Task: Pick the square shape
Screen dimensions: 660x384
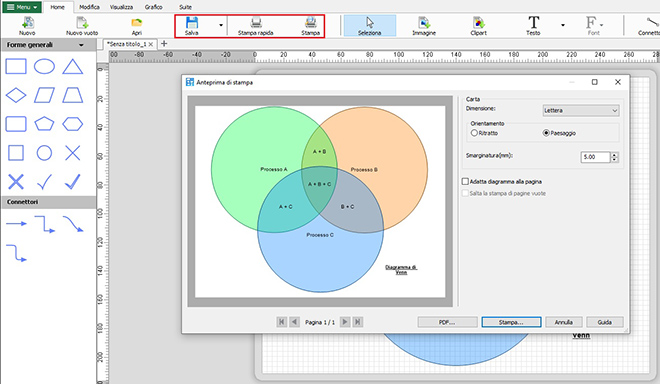Action: [x=16, y=153]
